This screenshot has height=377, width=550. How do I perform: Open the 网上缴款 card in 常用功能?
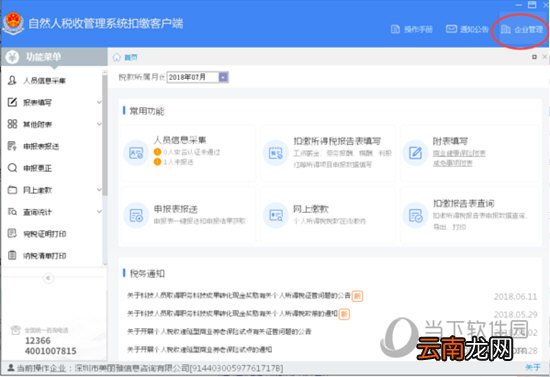click(328, 215)
